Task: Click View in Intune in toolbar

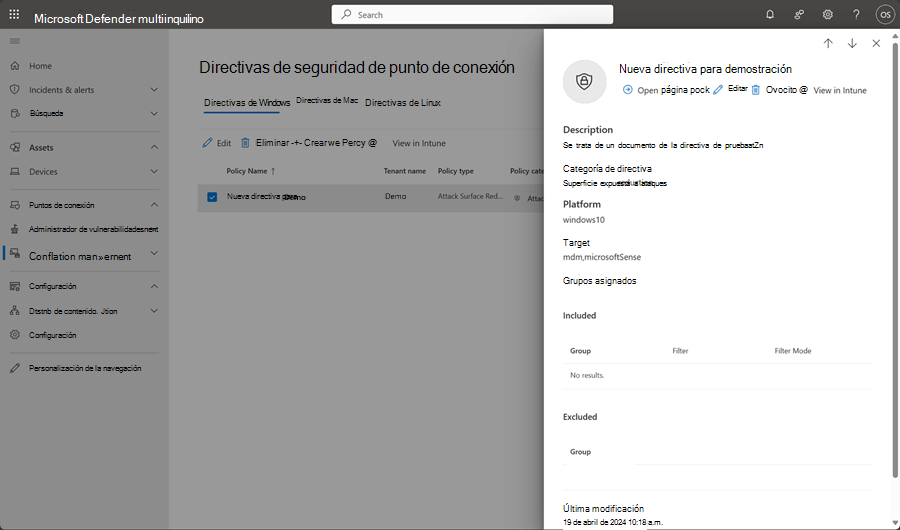Action: click(x=419, y=143)
